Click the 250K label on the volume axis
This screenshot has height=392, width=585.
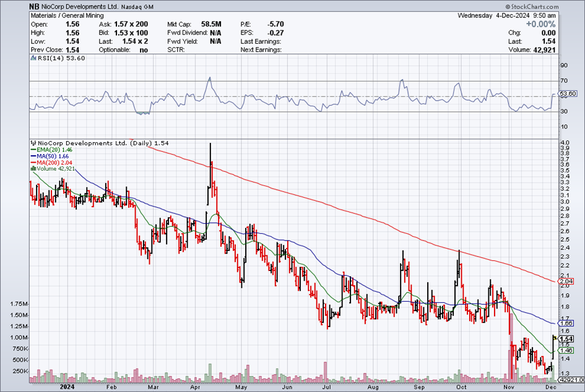[x=21, y=371]
